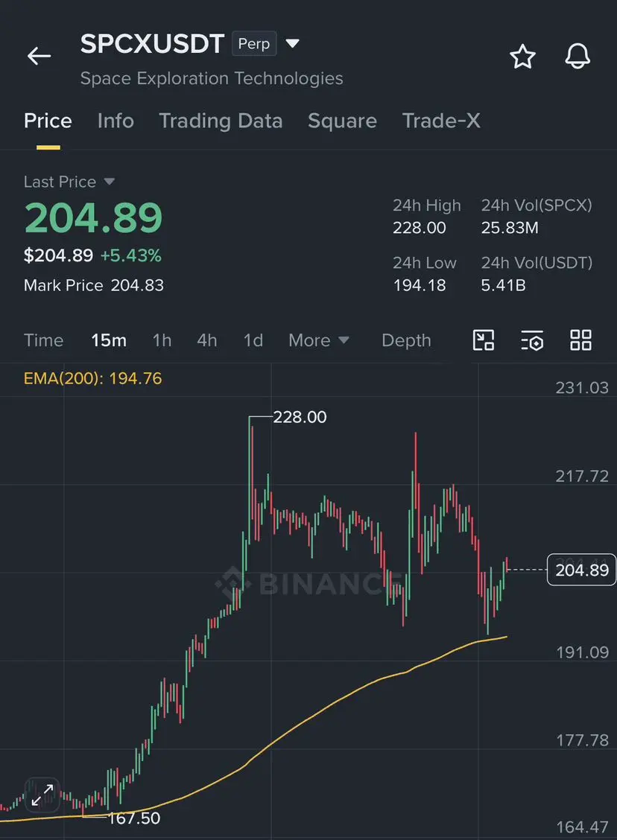Viewport: 617px width, 840px height.
Task: Tap the back arrow icon
Action: coord(39,56)
